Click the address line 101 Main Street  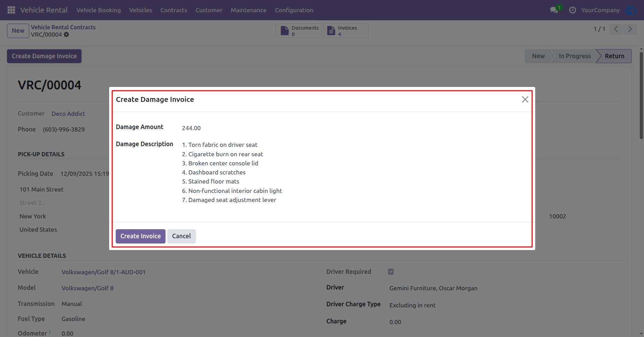pyautogui.click(x=41, y=189)
